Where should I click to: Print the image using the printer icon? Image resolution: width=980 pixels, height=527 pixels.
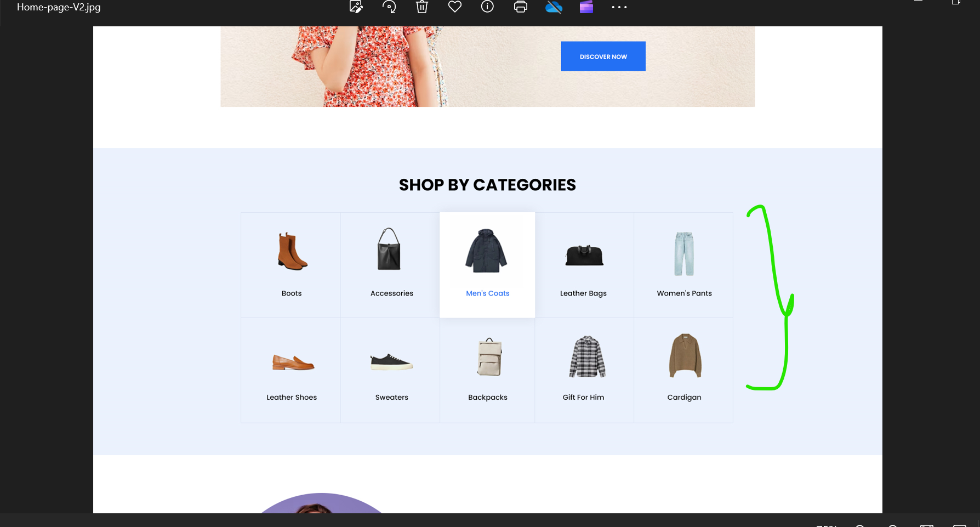521,7
